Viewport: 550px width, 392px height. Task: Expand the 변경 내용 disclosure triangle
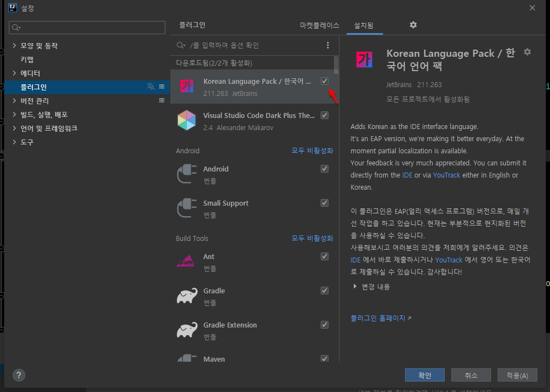tap(355, 286)
